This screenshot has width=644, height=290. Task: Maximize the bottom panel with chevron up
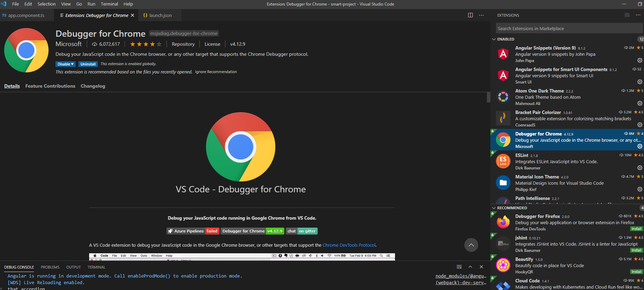tap(470, 267)
